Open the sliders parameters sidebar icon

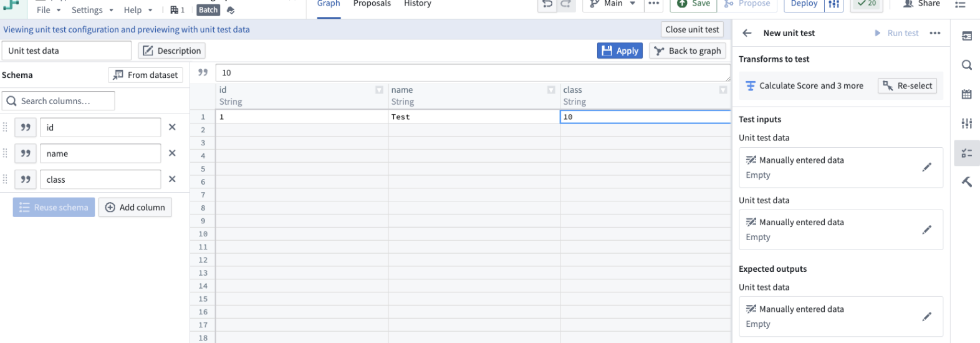point(967,123)
